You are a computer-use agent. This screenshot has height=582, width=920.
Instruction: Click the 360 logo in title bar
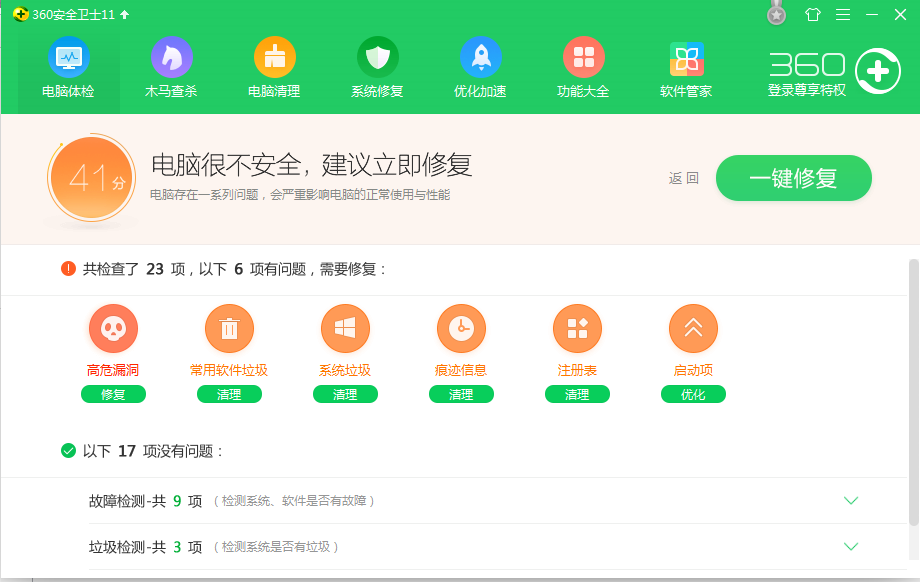[21, 14]
